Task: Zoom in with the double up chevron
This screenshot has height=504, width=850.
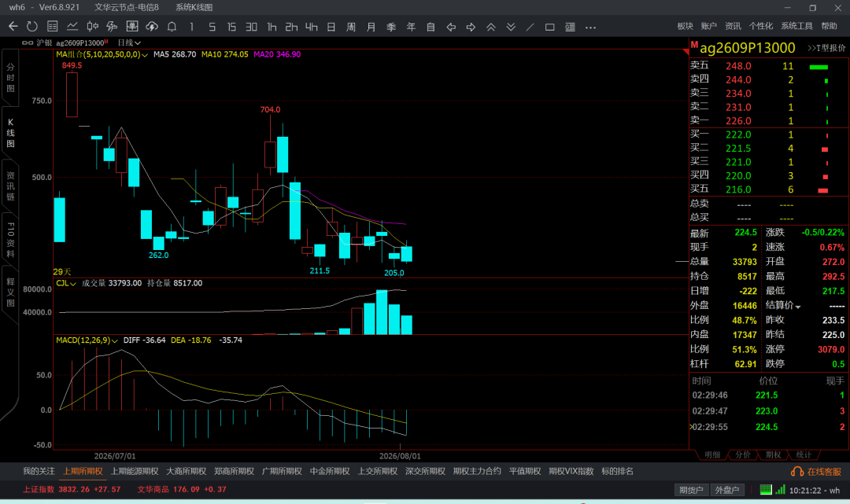Action: [x=490, y=27]
